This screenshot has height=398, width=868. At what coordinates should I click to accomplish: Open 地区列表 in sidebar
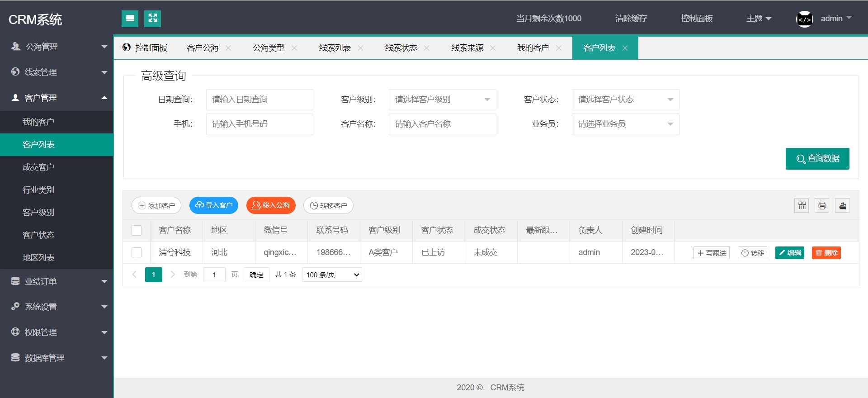(x=57, y=258)
